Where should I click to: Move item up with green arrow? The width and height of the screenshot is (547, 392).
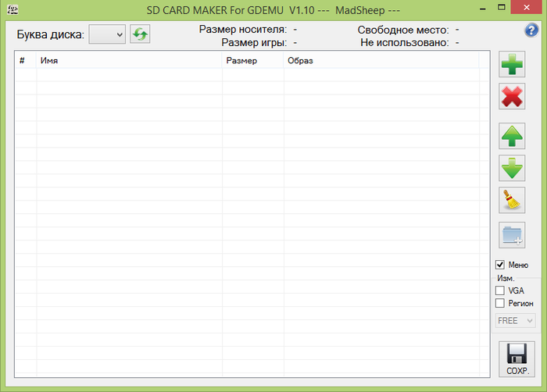513,136
